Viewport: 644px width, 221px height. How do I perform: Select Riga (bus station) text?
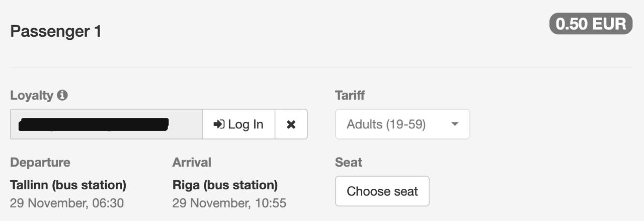pos(225,185)
